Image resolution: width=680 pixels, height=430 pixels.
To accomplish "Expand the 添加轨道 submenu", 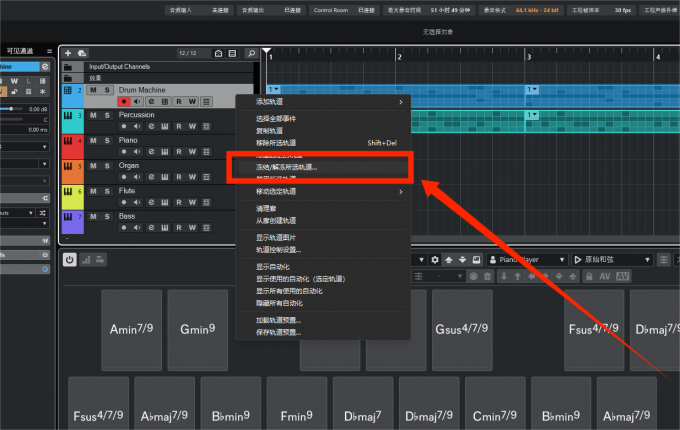I will (323, 102).
